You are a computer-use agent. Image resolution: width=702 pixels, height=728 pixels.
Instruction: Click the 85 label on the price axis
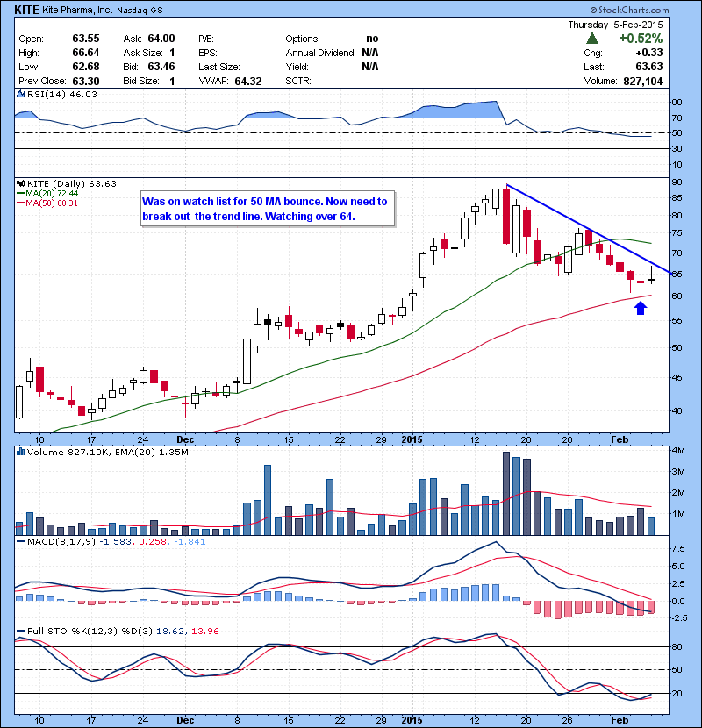677,197
